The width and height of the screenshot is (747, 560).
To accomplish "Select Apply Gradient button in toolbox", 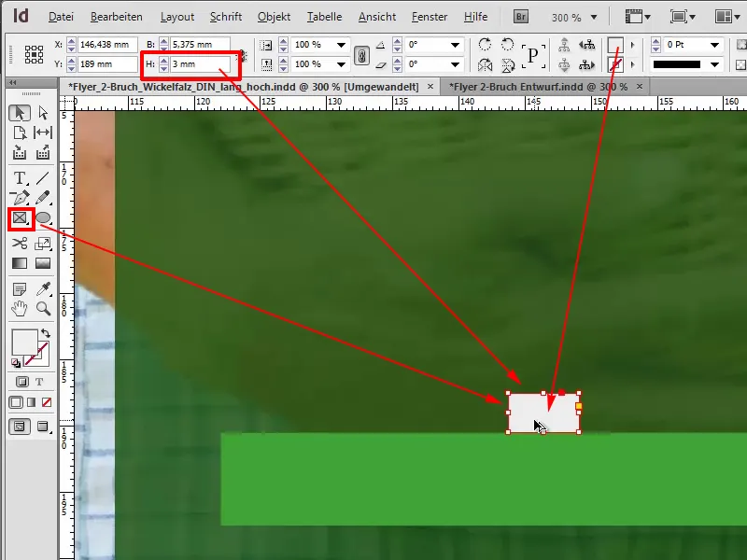I will tap(32, 402).
